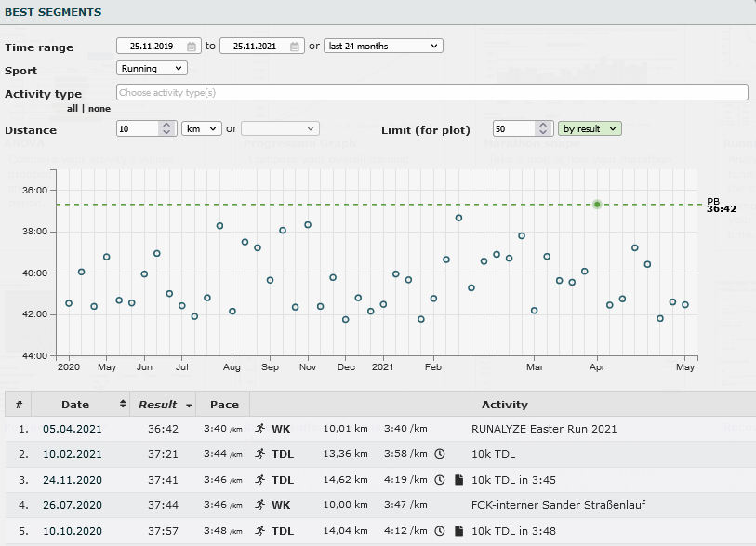Open the end date calendar picker
The height and width of the screenshot is (546, 756).
pyautogui.click(x=295, y=46)
